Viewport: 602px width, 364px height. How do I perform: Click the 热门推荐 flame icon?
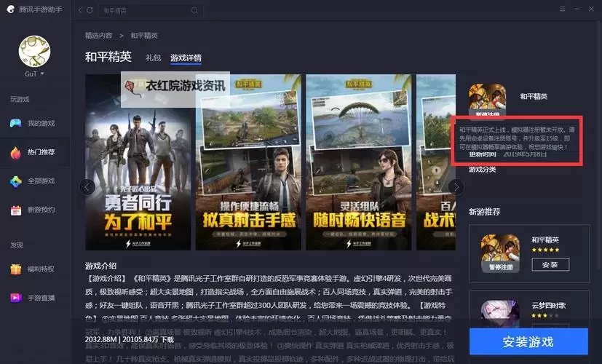tap(15, 152)
